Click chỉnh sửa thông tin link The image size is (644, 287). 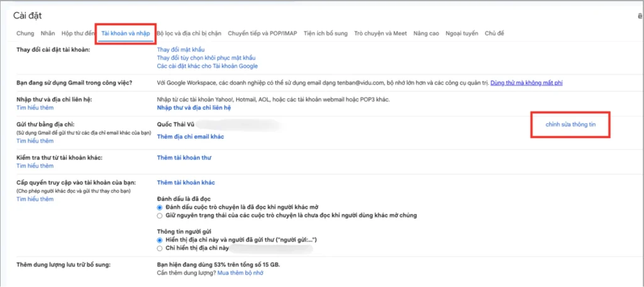click(570, 124)
